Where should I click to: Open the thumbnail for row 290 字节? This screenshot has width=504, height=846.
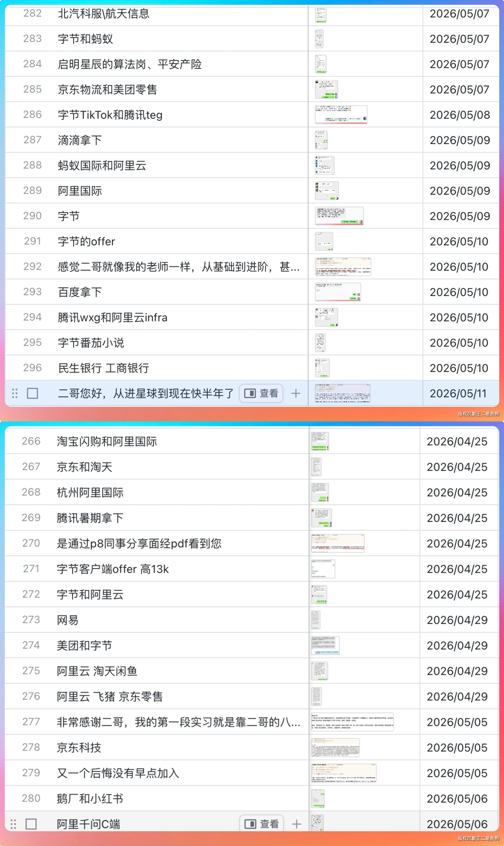tap(339, 216)
